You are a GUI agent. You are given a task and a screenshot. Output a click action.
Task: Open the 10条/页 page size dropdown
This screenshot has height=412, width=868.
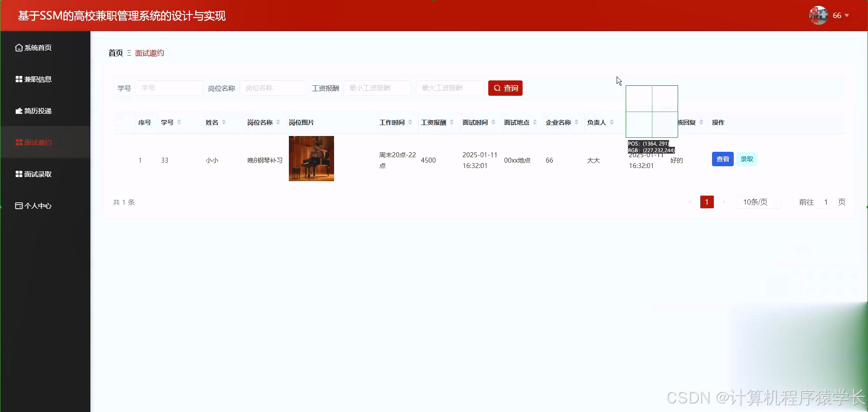[x=759, y=202]
